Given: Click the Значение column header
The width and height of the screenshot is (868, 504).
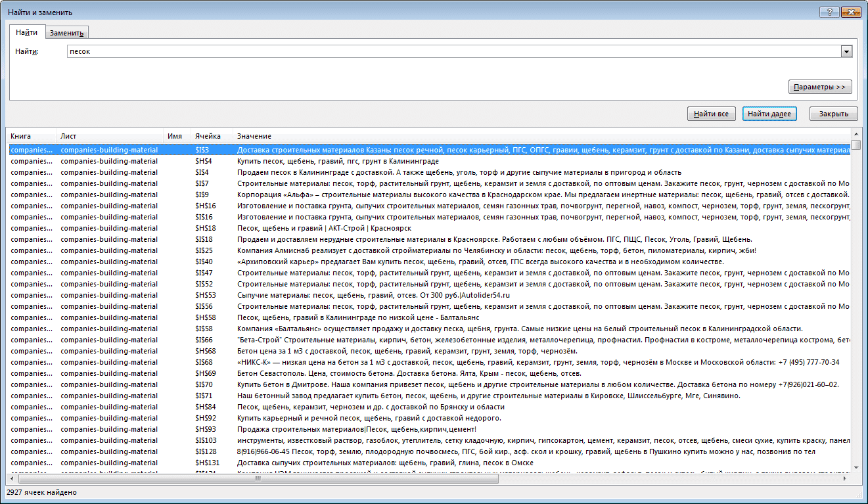Looking at the screenshot, I should pyautogui.click(x=541, y=136).
